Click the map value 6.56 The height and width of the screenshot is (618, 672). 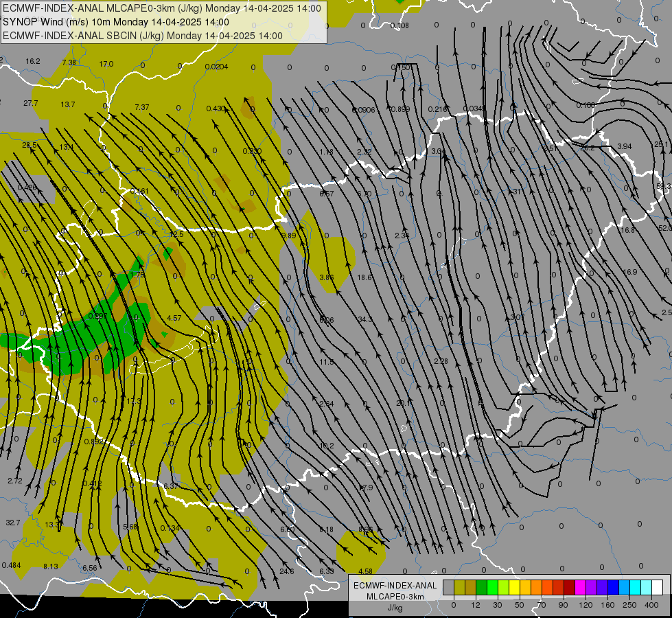pyautogui.click(x=89, y=568)
